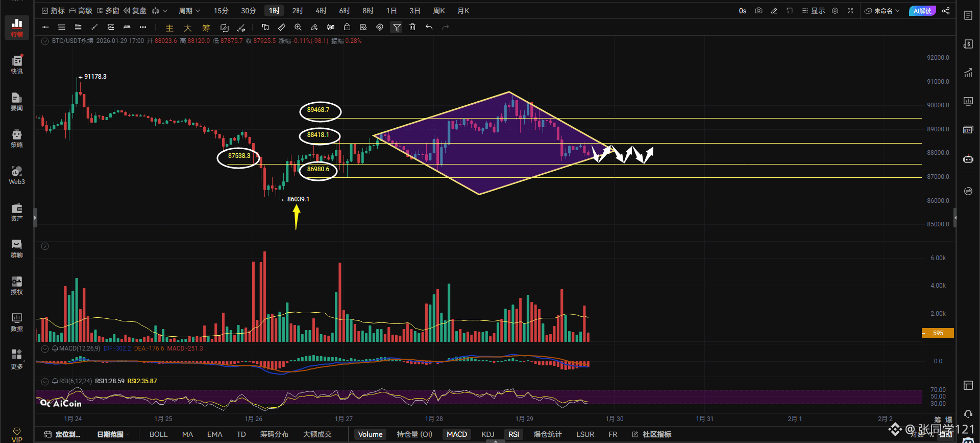Select the ruler measure tool

point(282,27)
